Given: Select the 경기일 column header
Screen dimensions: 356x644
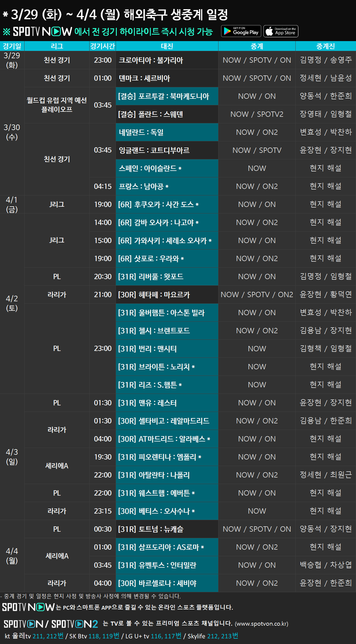Looking at the screenshot, I should click(12, 46).
